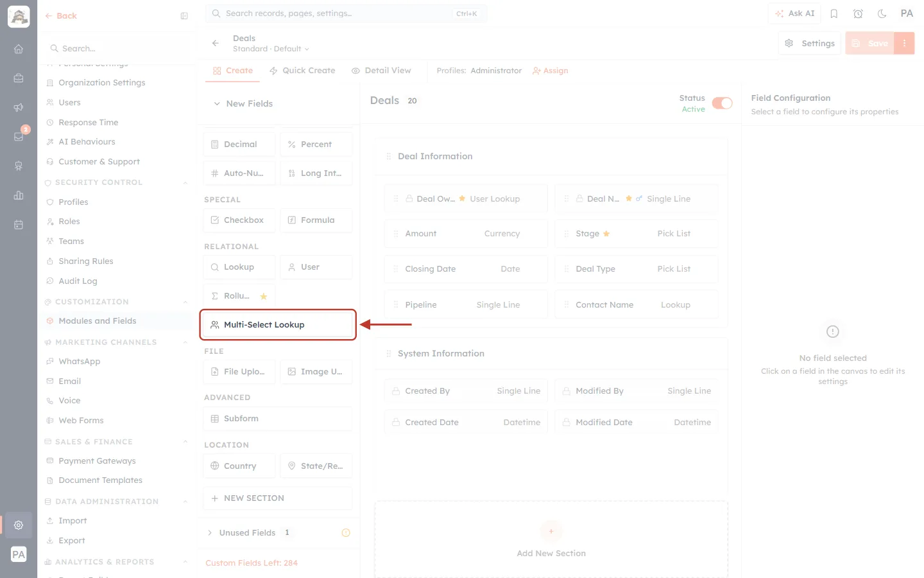
Task: Collapse the DATA ADMINISTRATION sidebar group
Action: tap(185, 502)
